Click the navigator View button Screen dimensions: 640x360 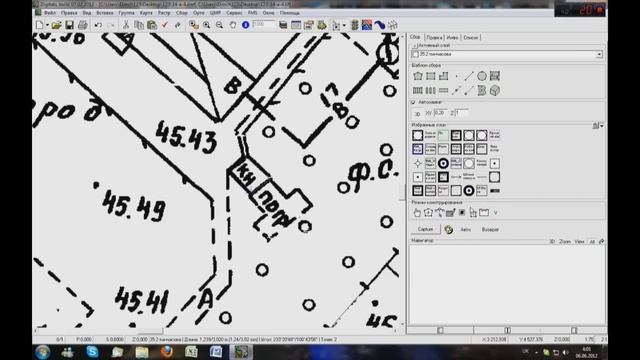[x=580, y=242]
